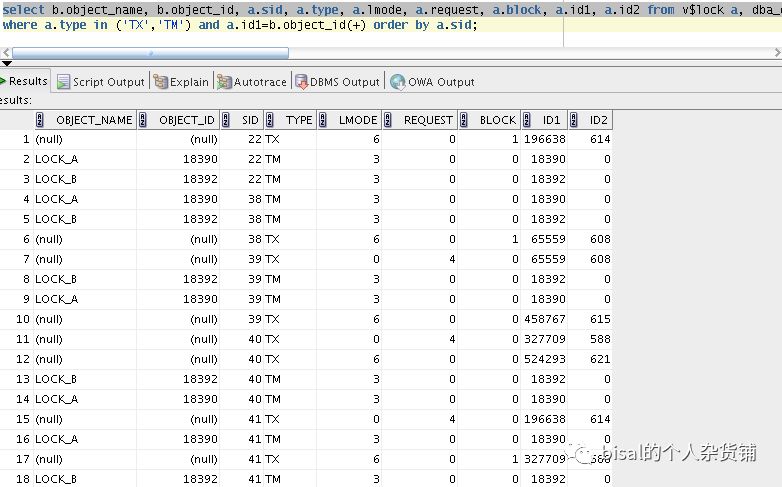Viewport: 782px width, 487px height.
Task: Click the SID column header
Action: [x=250, y=120]
